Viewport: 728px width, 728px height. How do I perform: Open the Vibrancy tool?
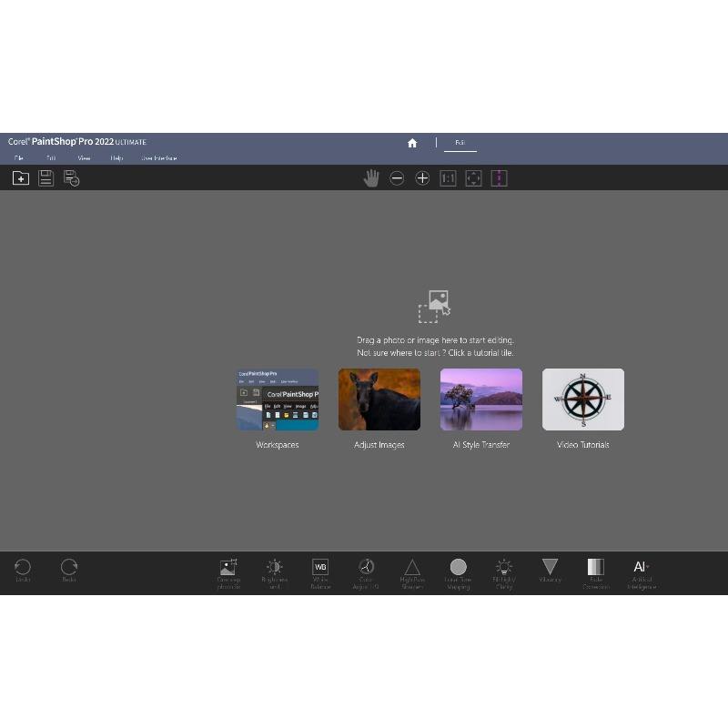click(x=550, y=571)
